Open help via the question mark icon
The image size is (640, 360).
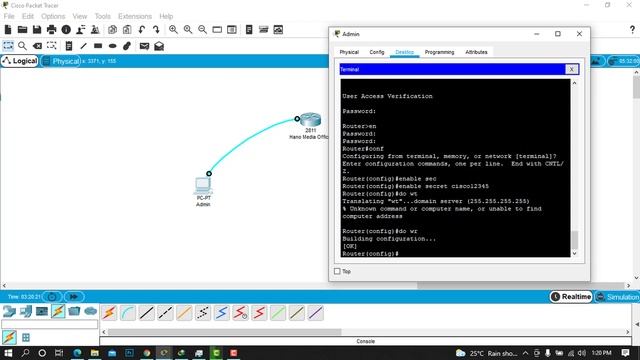[x=632, y=29]
